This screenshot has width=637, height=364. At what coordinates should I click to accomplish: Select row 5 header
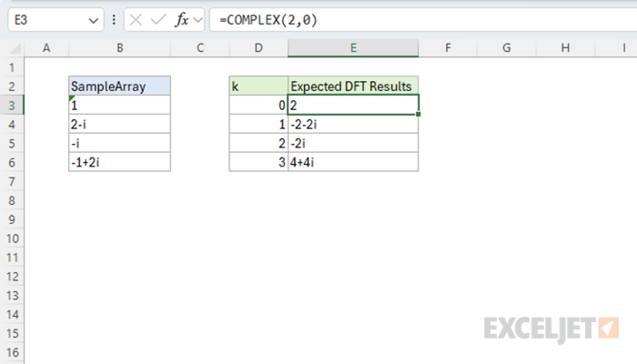(x=12, y=144)
